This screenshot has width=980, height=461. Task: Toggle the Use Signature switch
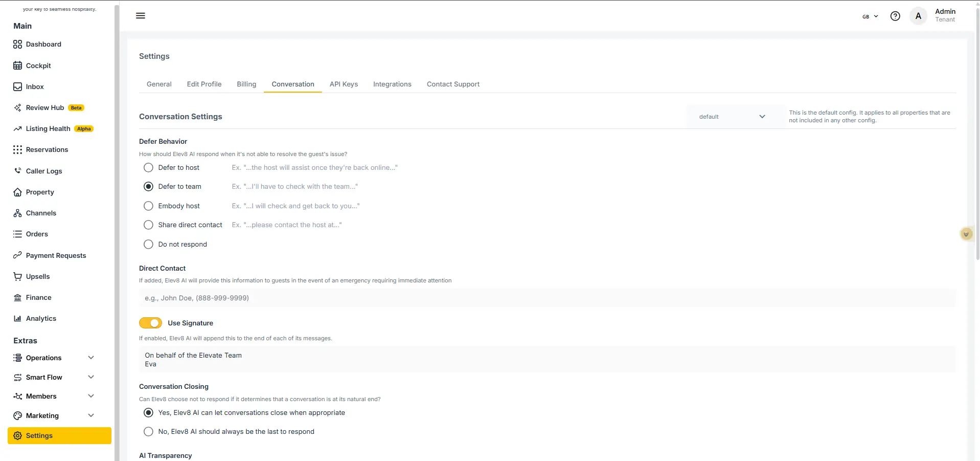click(x=150, y=323)
